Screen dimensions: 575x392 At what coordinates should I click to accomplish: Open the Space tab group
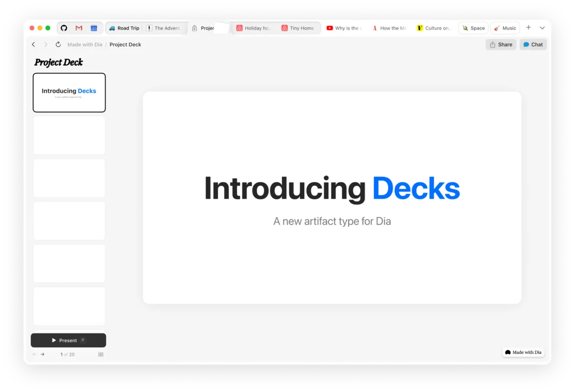(473, 28)
